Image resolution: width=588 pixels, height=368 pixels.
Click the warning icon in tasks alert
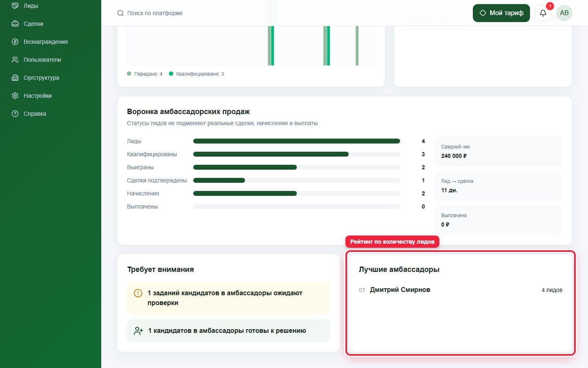138,293
